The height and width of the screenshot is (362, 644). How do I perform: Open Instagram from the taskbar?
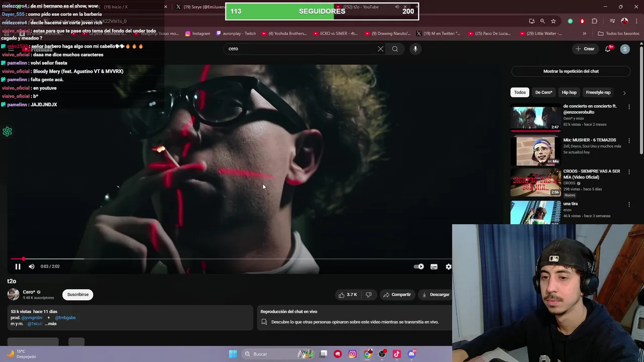coord(352,354)
